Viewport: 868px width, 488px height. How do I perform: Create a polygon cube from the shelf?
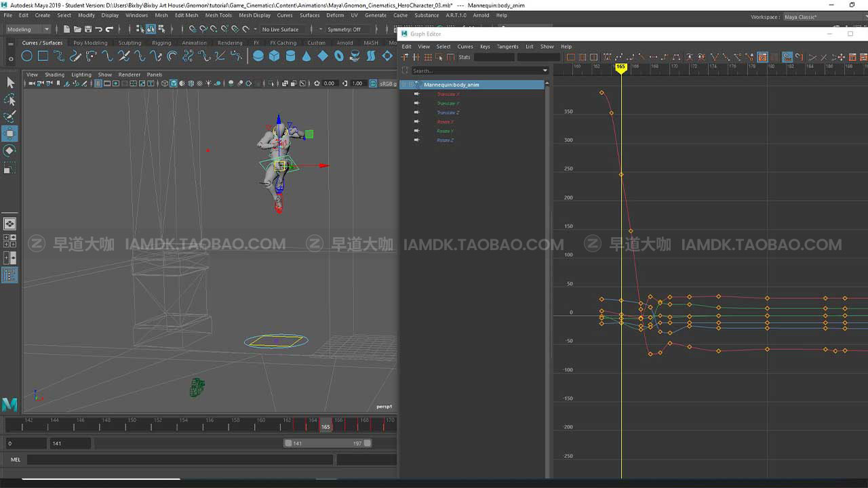coord(274,56)
